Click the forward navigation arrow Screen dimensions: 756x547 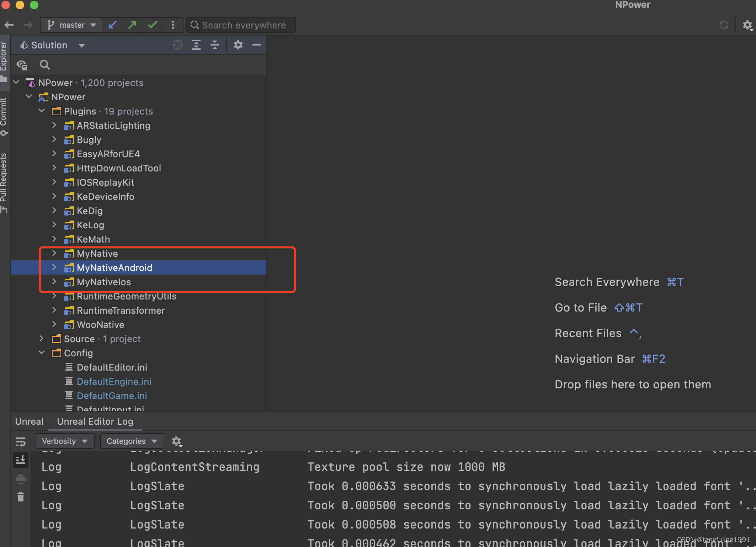[x=28, y=25]
